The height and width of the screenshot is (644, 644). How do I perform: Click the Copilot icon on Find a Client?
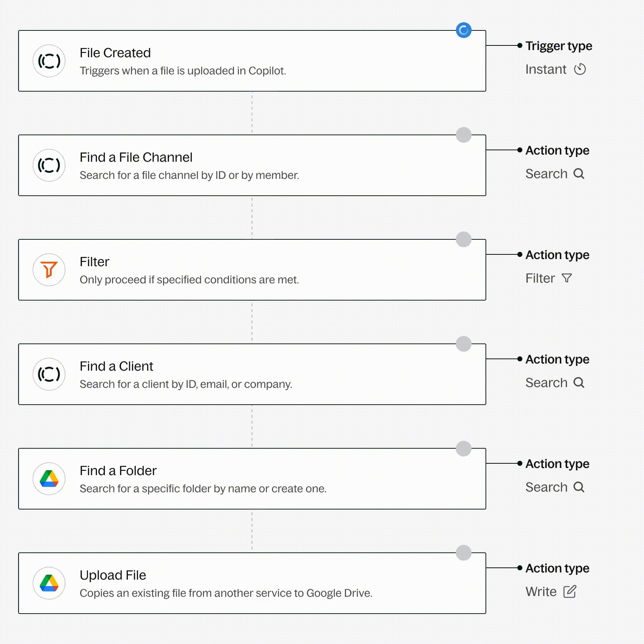pyautogui.click(x=49, y=374)
